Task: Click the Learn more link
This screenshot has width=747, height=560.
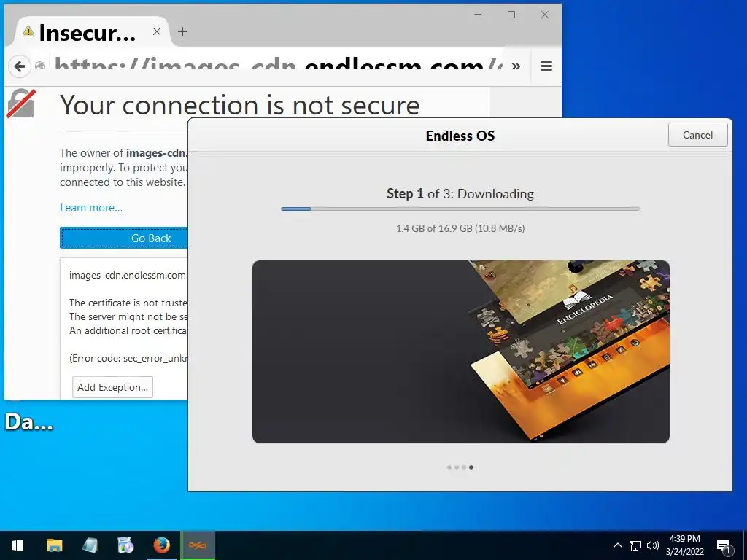Action: 91,208
